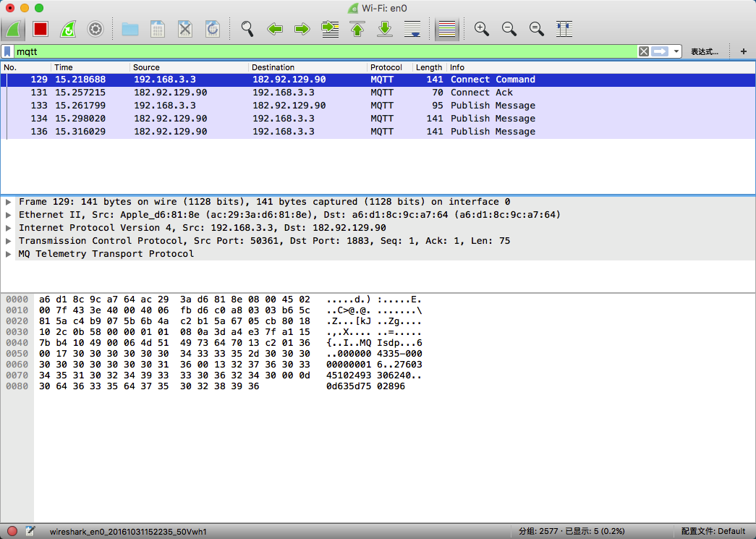Open capture file comment editor icon
This screenshot has height=539, width=756.
tap(30, 531)
